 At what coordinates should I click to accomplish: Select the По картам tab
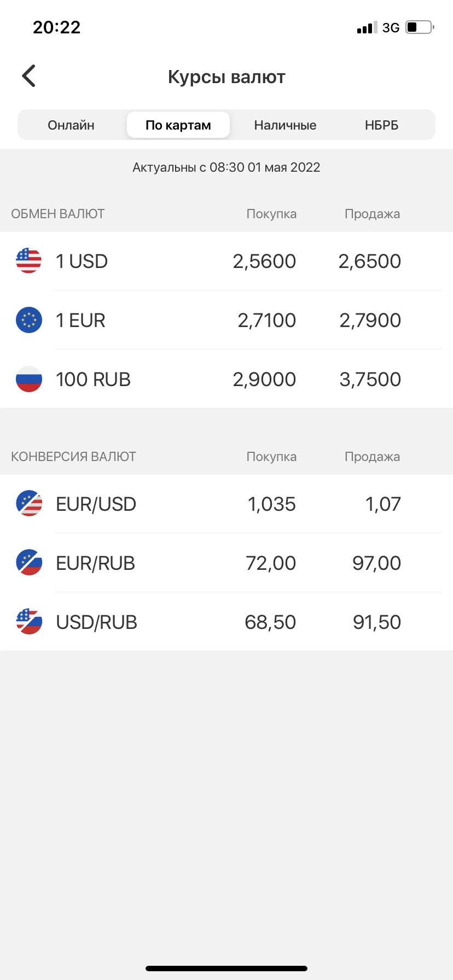pos(178,125)
